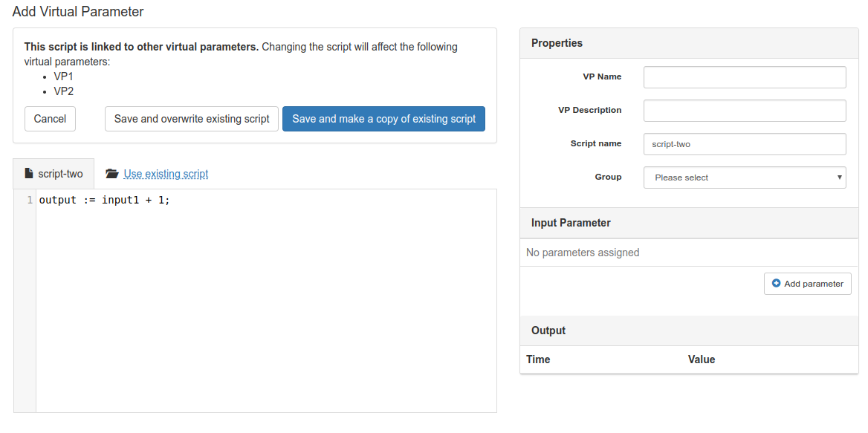The height and width of the screenshot is (433, 868).
Task: Switch to the script-two tab
Action: (x=54, y=174)
